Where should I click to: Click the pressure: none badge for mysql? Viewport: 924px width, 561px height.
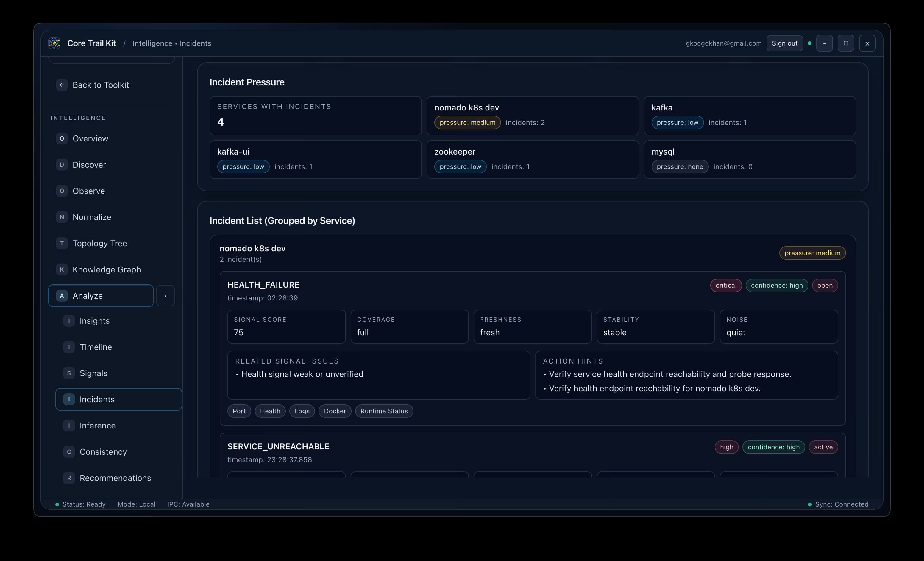[x=680, y=166]
